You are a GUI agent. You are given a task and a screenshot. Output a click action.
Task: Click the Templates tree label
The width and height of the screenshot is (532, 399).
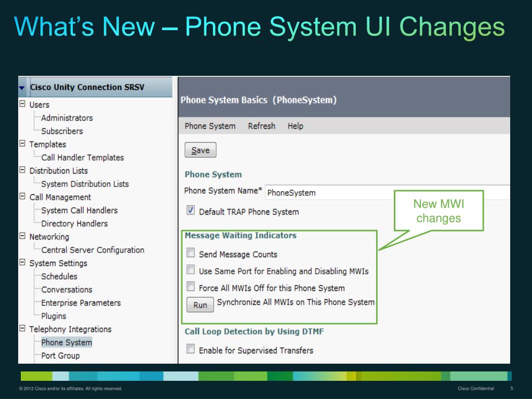click(x=47, y=144)
